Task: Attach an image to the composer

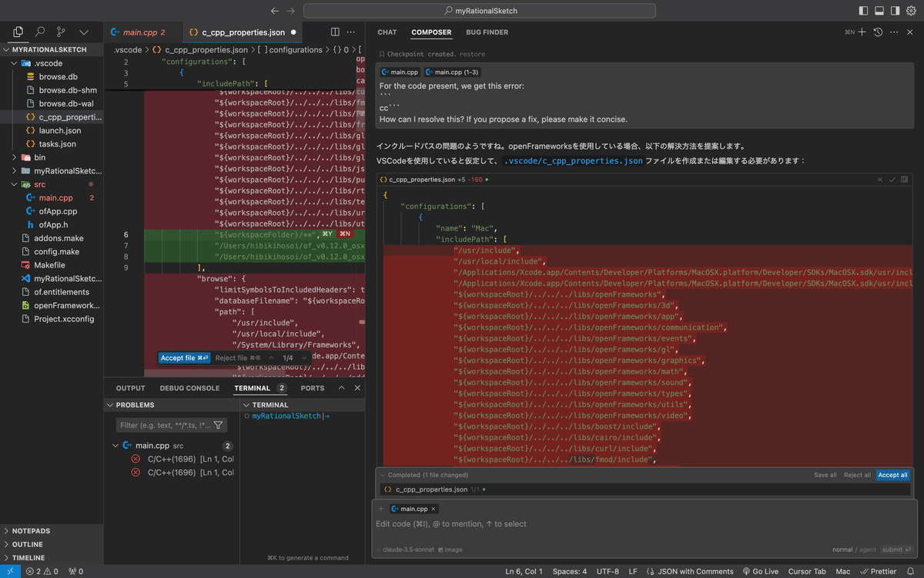Action: click(450, 549)
